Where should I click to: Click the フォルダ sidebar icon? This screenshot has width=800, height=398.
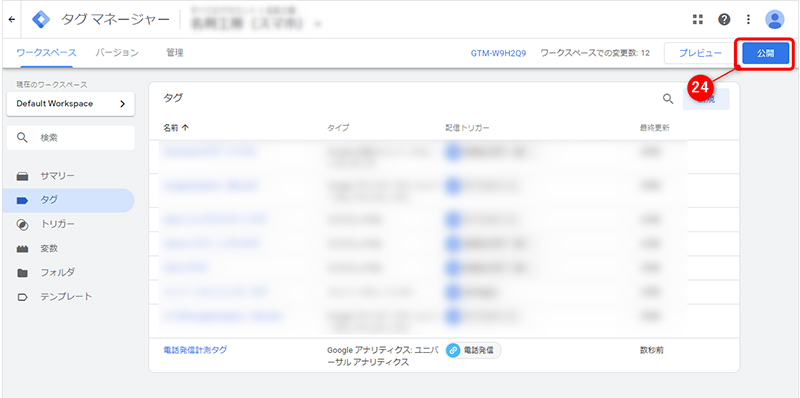pyautogui.click(x=22, y=273)
